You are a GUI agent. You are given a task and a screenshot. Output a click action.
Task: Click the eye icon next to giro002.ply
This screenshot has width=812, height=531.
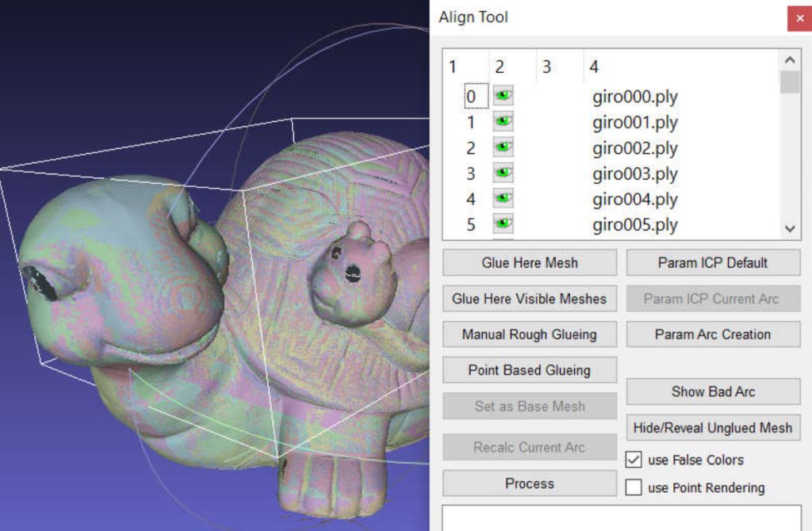[503, 147]
